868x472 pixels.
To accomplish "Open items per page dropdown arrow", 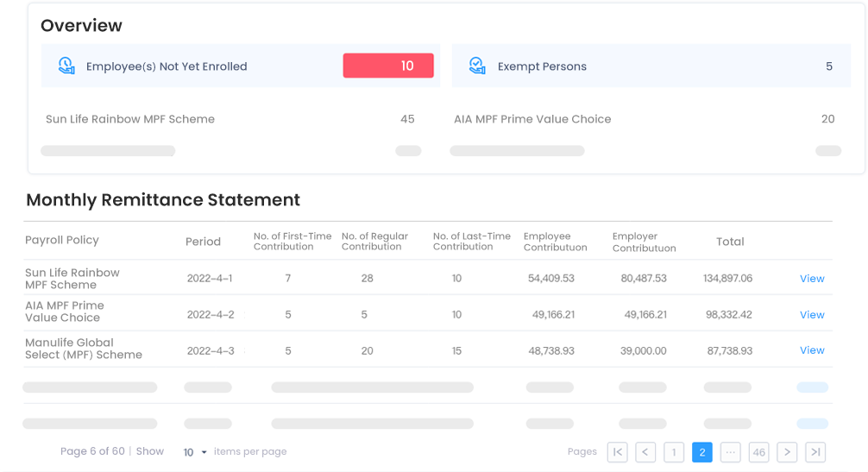I will coord(204,452).
